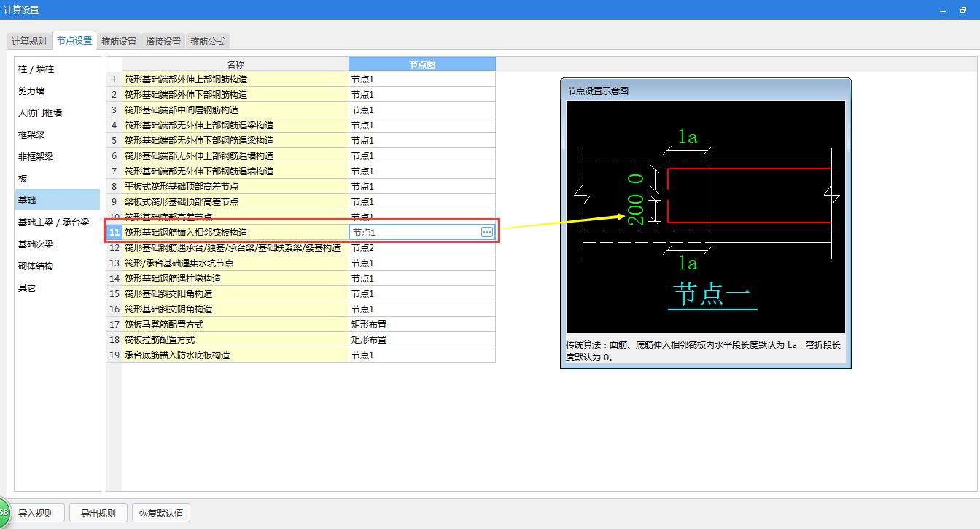Select 框架梁 category

tap(58, 135)
